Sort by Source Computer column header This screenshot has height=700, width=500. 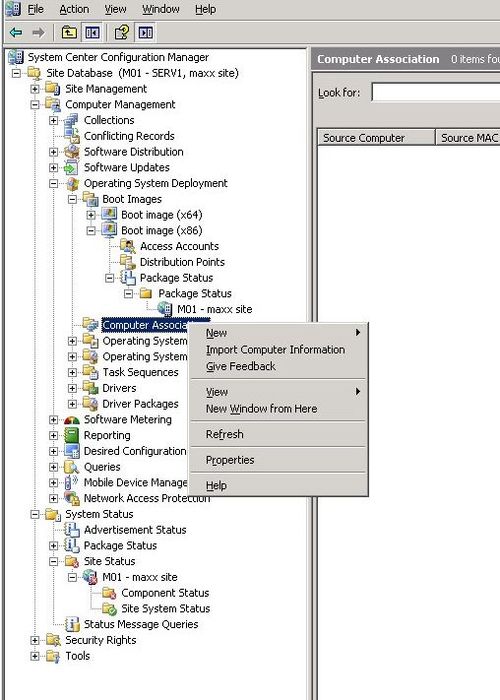pos(376,138)
